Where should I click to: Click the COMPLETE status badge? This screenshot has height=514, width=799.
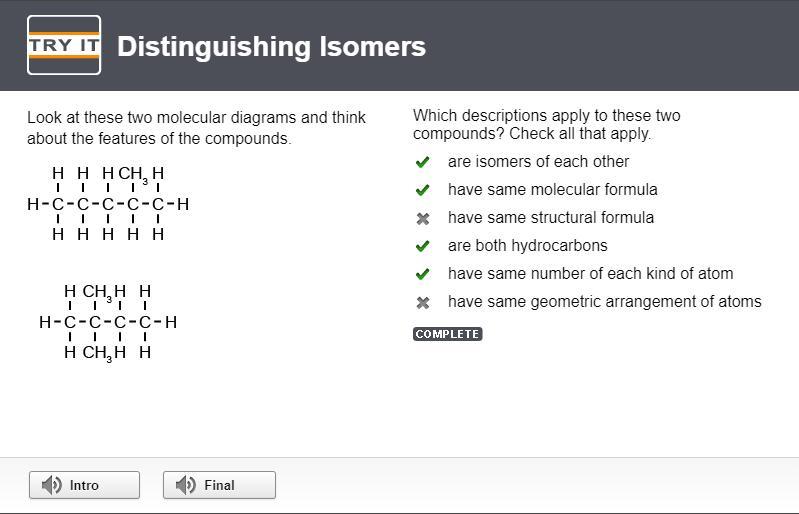coord(447,334)
